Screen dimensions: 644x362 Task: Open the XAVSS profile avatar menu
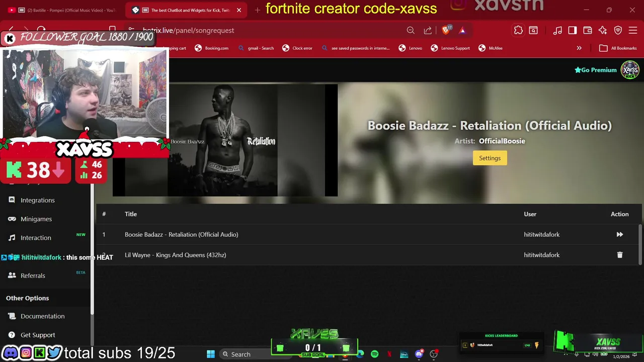630,70
